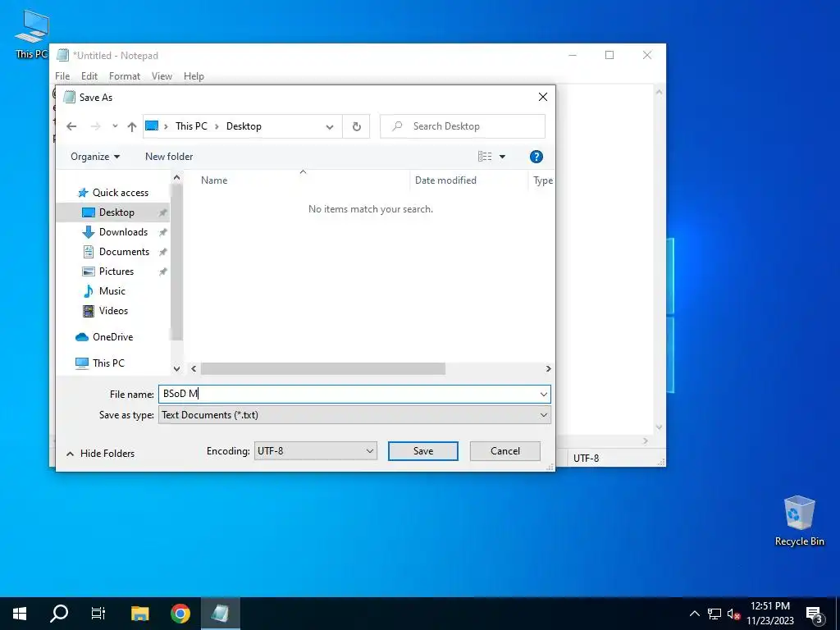This screenshot has height=630, width=840.
Task: Click the muted volume tray icon
Action: pyautogui.click(x=733, y=614)
